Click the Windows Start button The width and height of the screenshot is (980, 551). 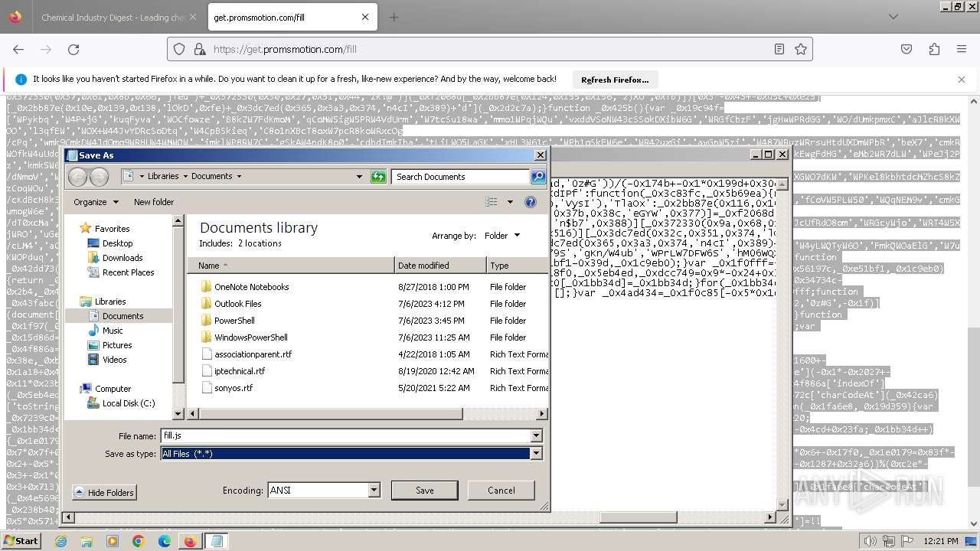(21, 540)
